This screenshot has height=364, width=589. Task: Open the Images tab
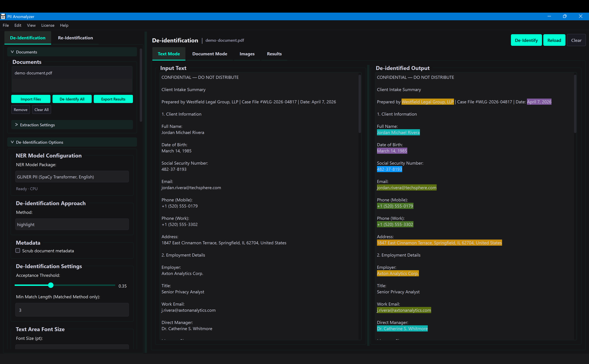247,54
